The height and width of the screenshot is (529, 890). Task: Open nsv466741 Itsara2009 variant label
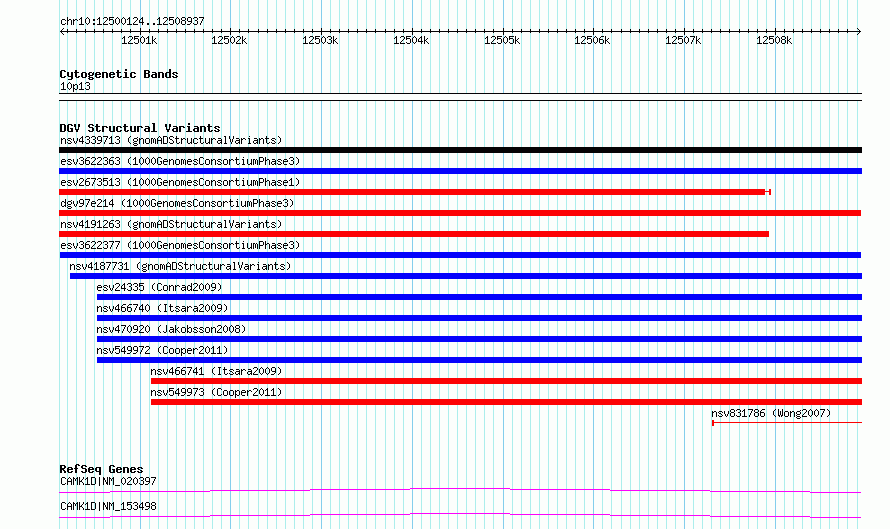pos(216,371)
